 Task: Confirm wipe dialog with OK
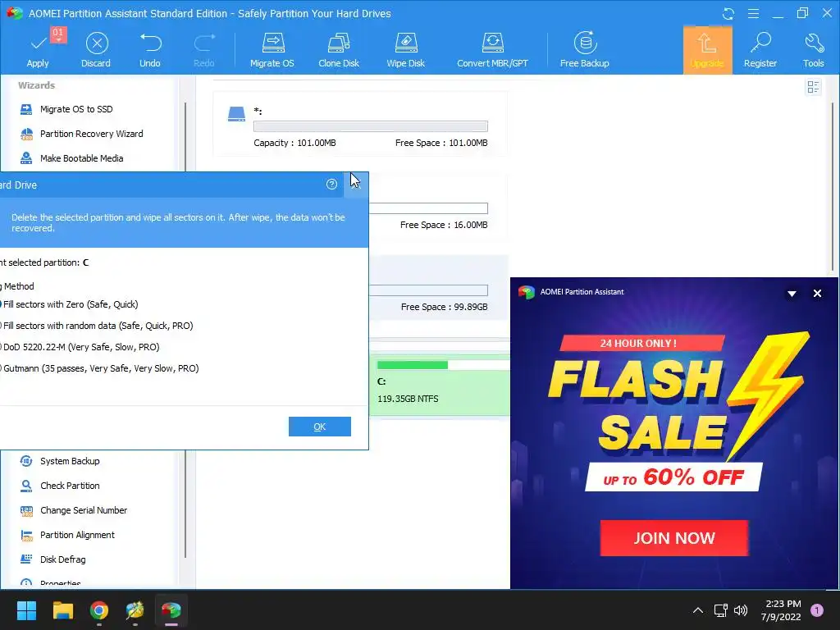pyautogui.click(x=320, y=427)
